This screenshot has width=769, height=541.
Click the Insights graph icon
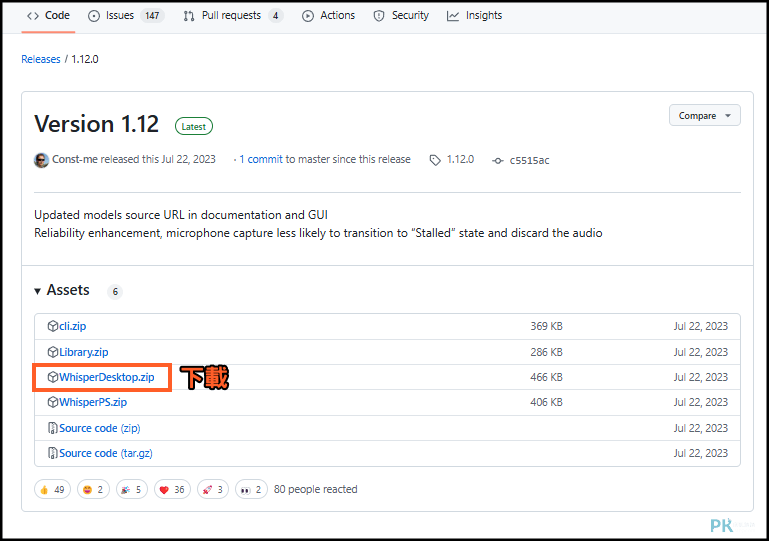click(x=453, y=16)
